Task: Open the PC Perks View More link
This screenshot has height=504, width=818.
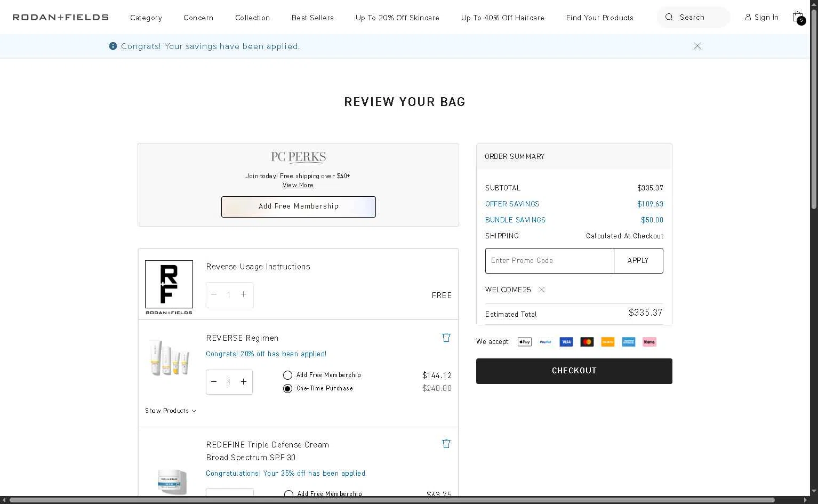Action: (298, 185)
